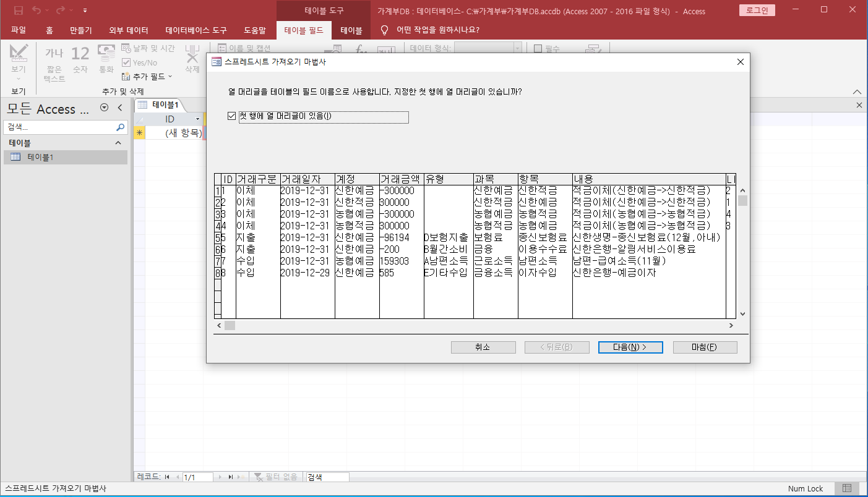Toggle the Yes/No field option in ribbon
This screenshot has height=497, width=868.
click(139, 62)
